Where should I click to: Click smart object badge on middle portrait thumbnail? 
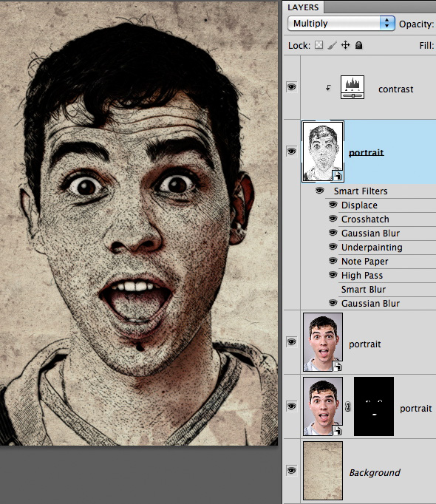[x=337, y=367]
